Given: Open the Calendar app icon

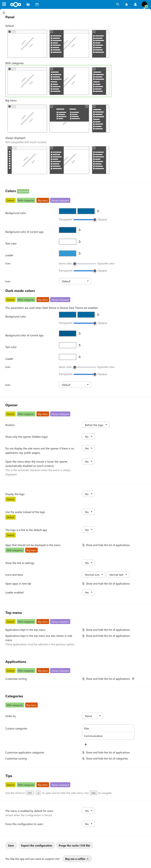Looking at the screenshot, I should coord(37,4).
